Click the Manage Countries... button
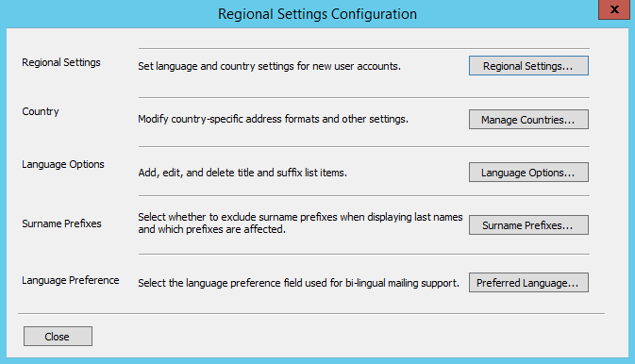 [x=528, y=120]
